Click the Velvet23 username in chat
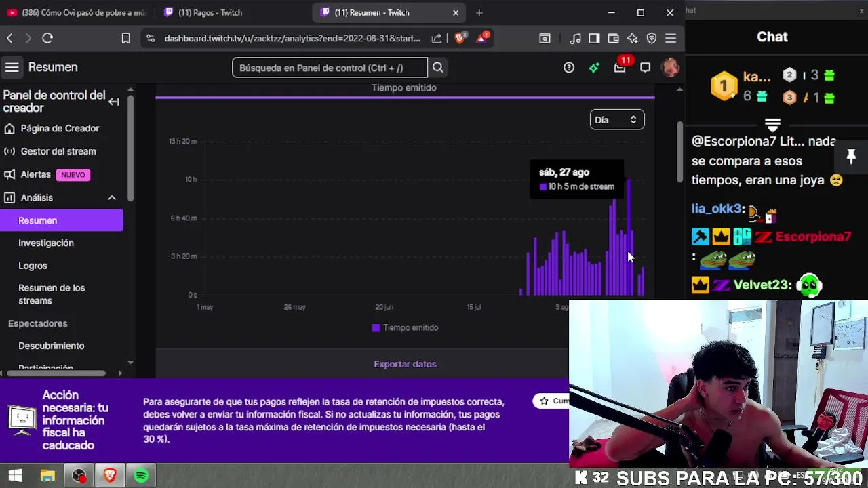The width and height of the screenshot is (868, 488). [762, 285]
